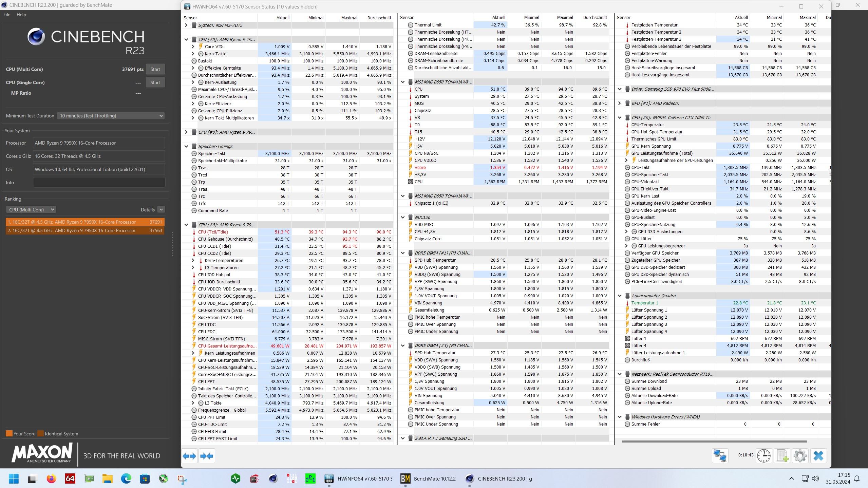Reset sensor timer with clock icon
Viewport: 868px width, 488px height.
pos(763,455)
